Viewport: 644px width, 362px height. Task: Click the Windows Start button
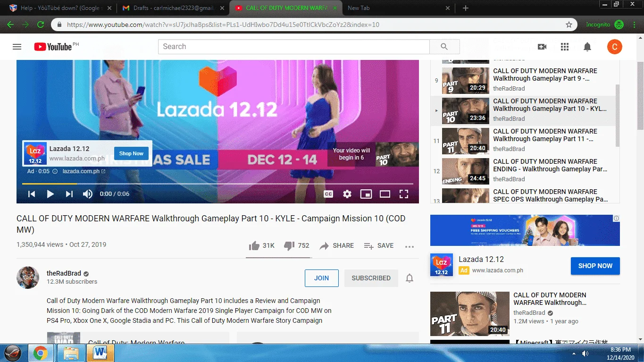pyautogui.click(x=13, y=353)
